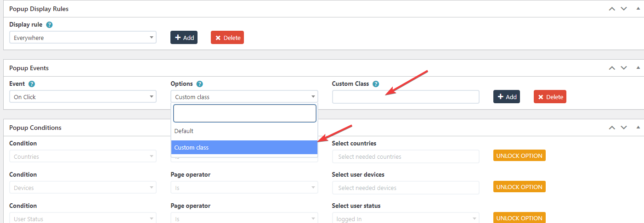Click the Event help question icon
644x223 pixels.
click(x=32, y=84)
